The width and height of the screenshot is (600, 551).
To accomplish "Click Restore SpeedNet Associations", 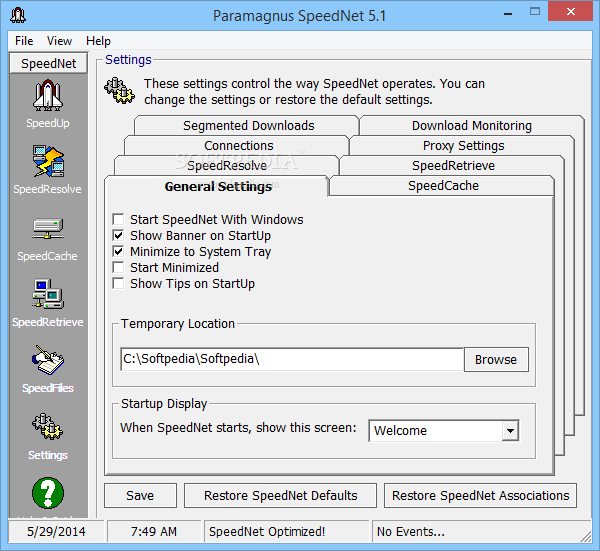I will (x=480, y=496).
